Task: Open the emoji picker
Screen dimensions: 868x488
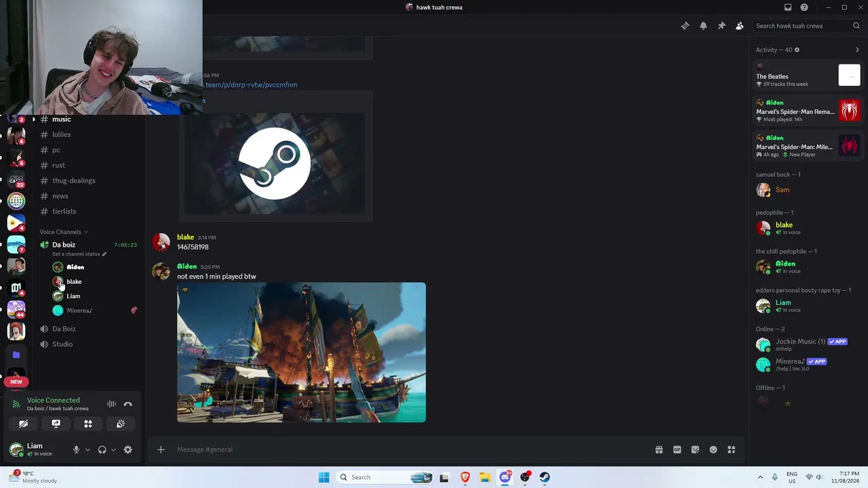Action: coord(713,449)
